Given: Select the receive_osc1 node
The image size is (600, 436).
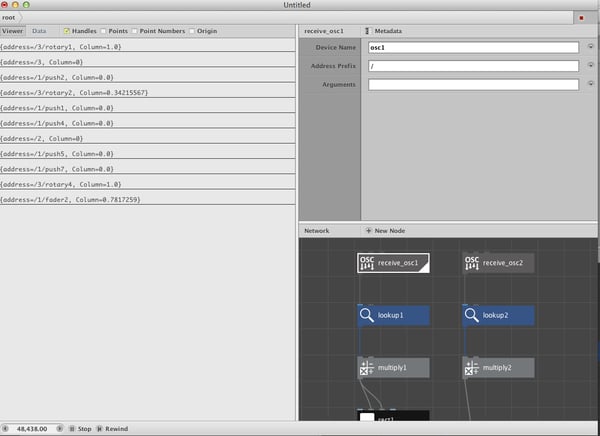Looking at the screenshot, I should coord(393,263).
